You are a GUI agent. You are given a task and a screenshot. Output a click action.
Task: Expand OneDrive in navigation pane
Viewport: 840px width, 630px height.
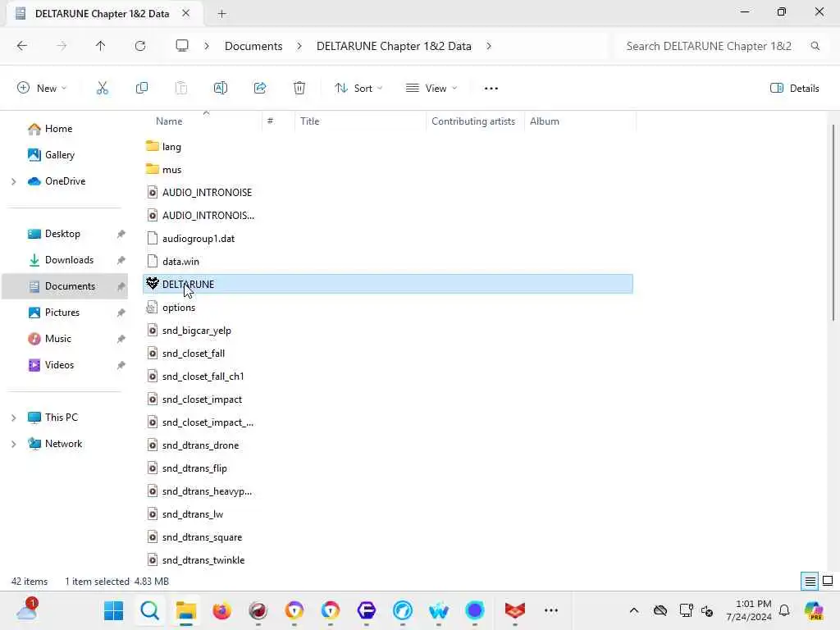click(13, 181)
